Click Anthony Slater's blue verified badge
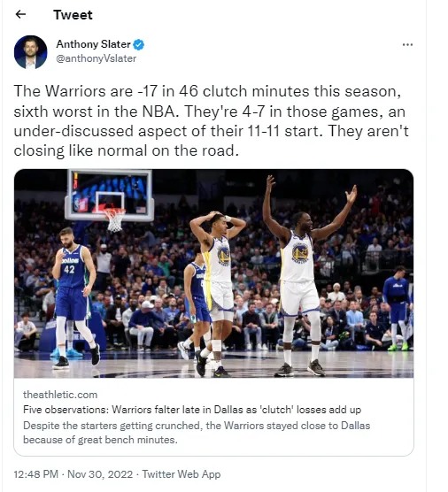The width and height of the screenshot is (448, 492). point(138,44)
